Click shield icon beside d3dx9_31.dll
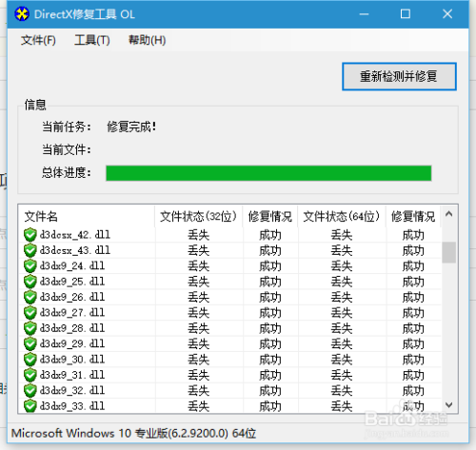The width and height of the screenshot is (476, 450). point(30,375)
